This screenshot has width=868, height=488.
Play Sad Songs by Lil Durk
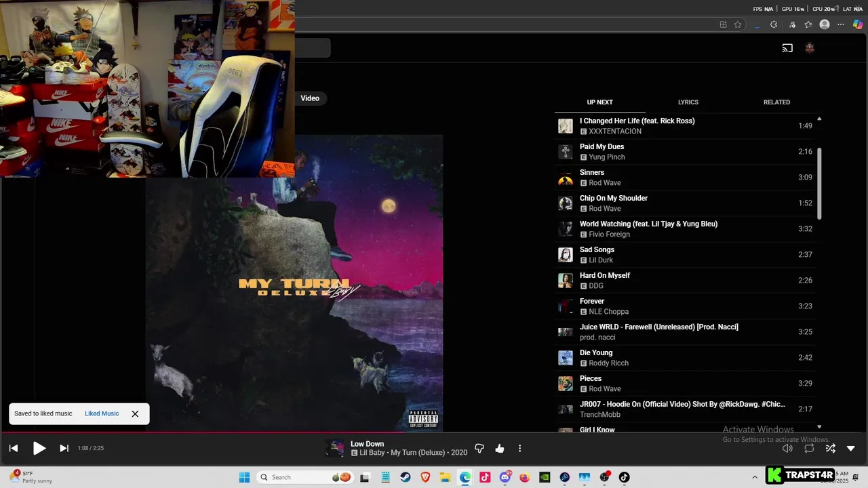click(x=685, y=255)
